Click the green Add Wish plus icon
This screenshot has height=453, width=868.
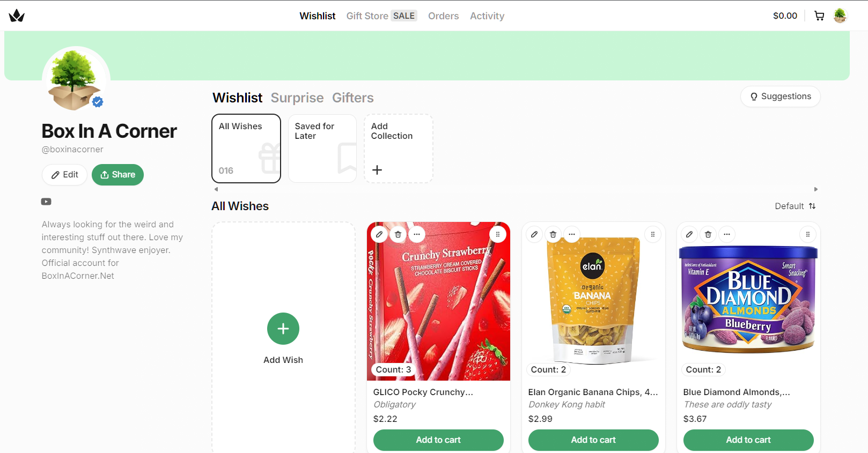pyautogui.click(x=283, y=329)
